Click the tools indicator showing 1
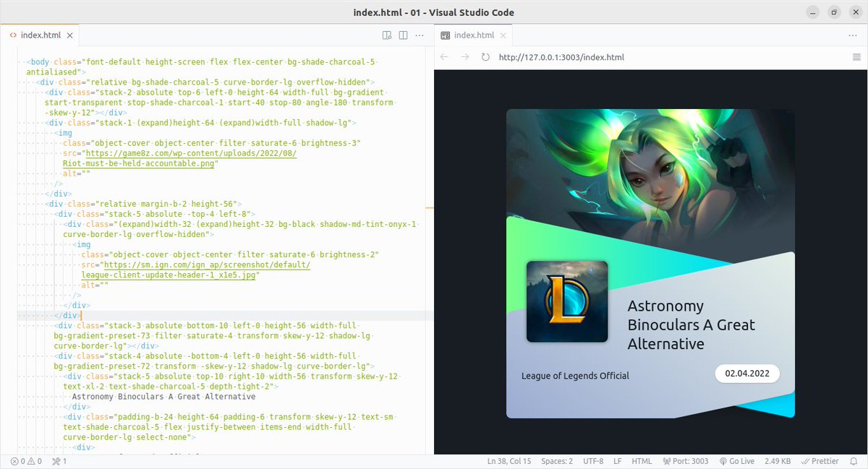 click(x=59, y=461)
